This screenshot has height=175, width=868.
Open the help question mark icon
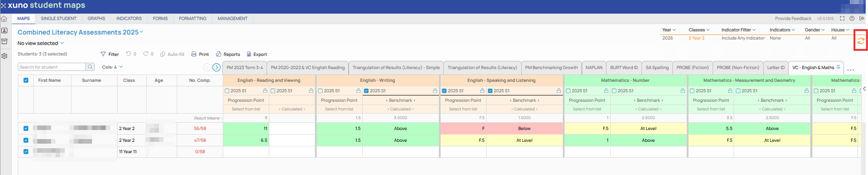coord(852,19)
